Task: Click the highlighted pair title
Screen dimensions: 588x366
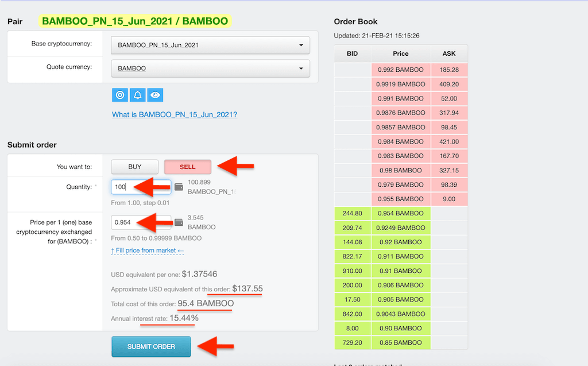Action: [135, 21]
